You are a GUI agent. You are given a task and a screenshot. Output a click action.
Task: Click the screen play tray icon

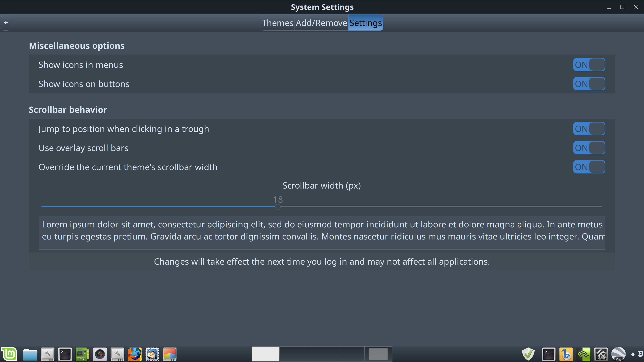tap(640, 354)
